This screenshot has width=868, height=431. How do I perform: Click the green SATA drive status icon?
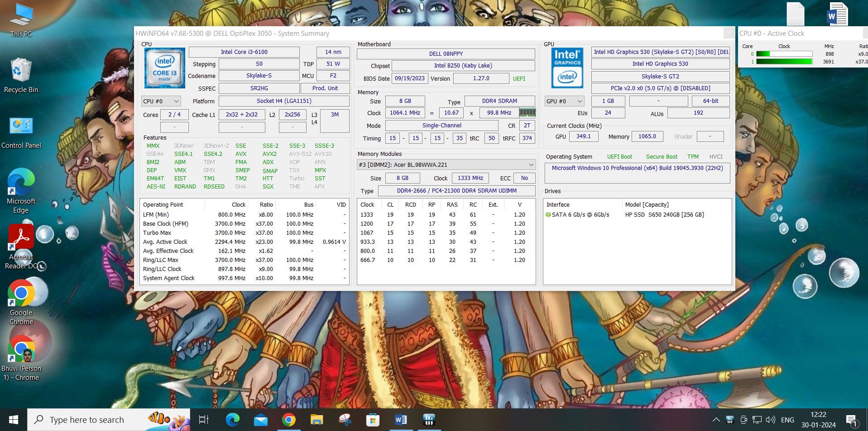548,214
